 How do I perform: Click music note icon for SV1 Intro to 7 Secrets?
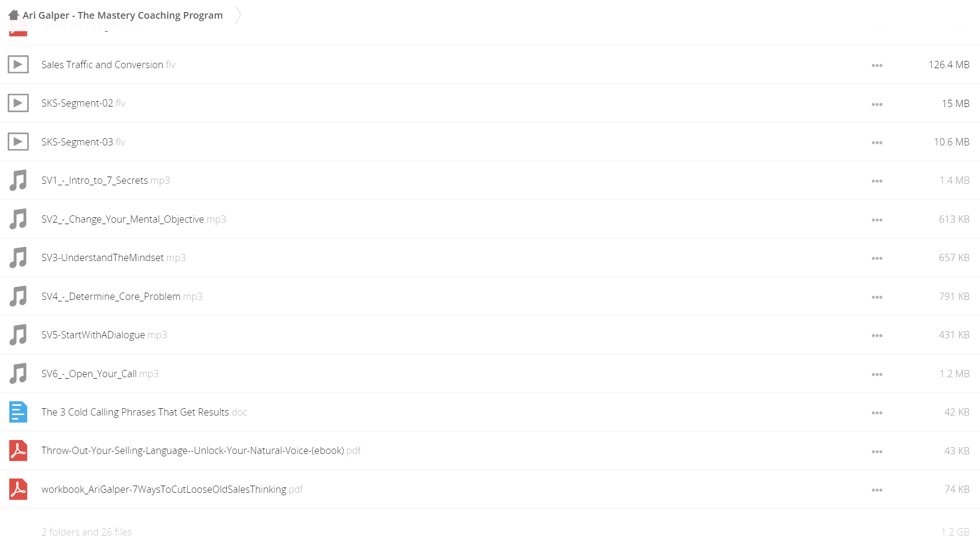point(18,180)
